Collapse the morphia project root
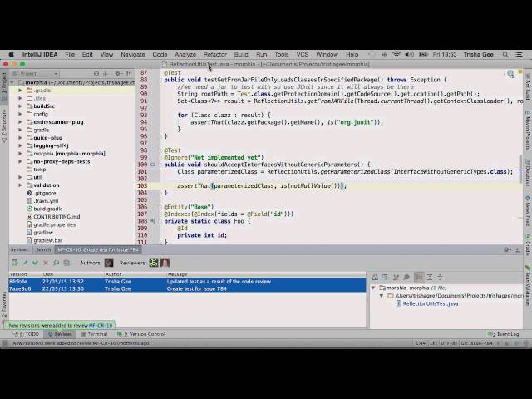Image resolution: width=532 pixels, height=399 pixels. 12,82
